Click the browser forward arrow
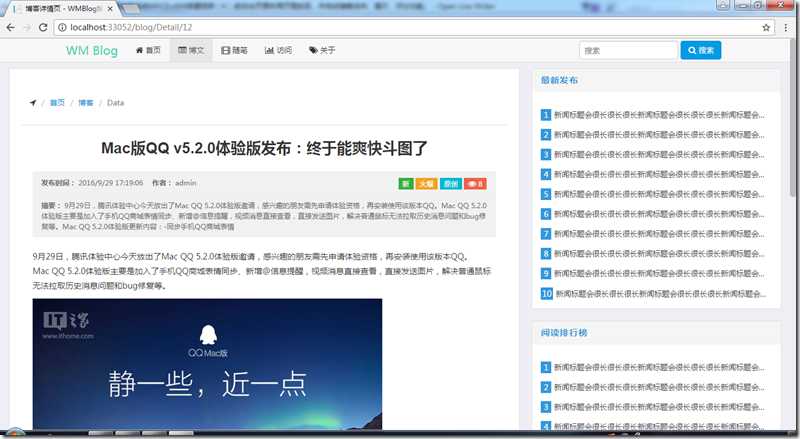 tap(27, 28)
